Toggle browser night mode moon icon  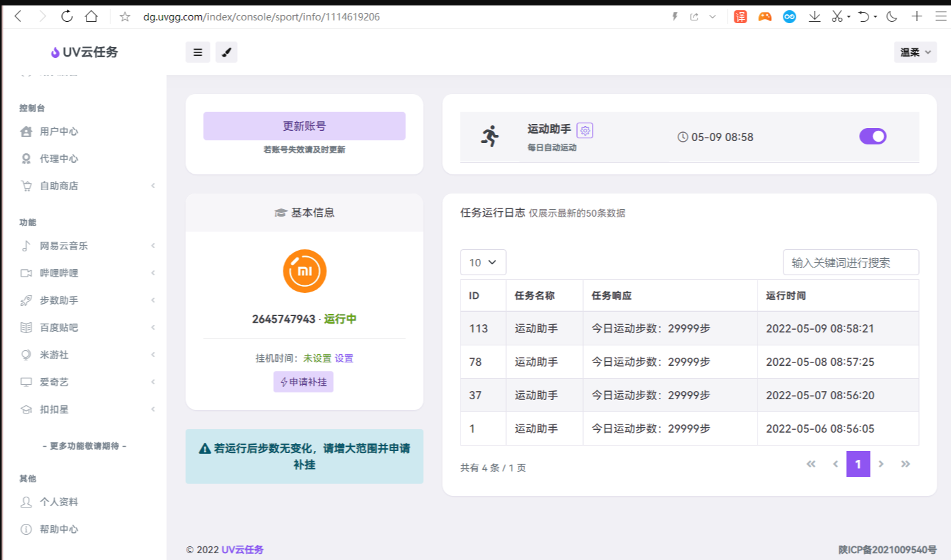click(892, 16)
